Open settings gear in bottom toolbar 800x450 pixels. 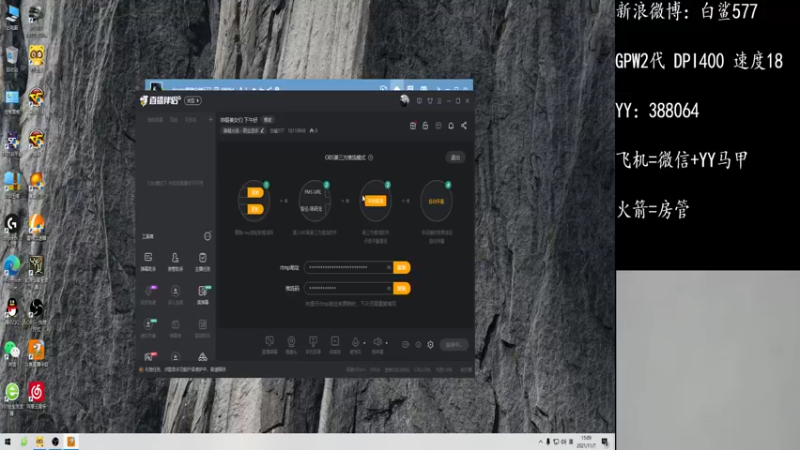coord(431,345)
